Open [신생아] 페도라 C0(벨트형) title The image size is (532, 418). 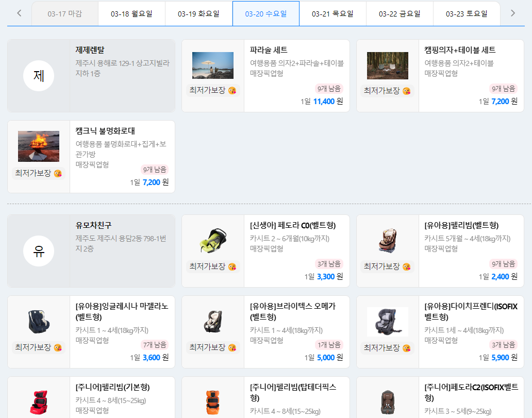(x=293, y=225)
